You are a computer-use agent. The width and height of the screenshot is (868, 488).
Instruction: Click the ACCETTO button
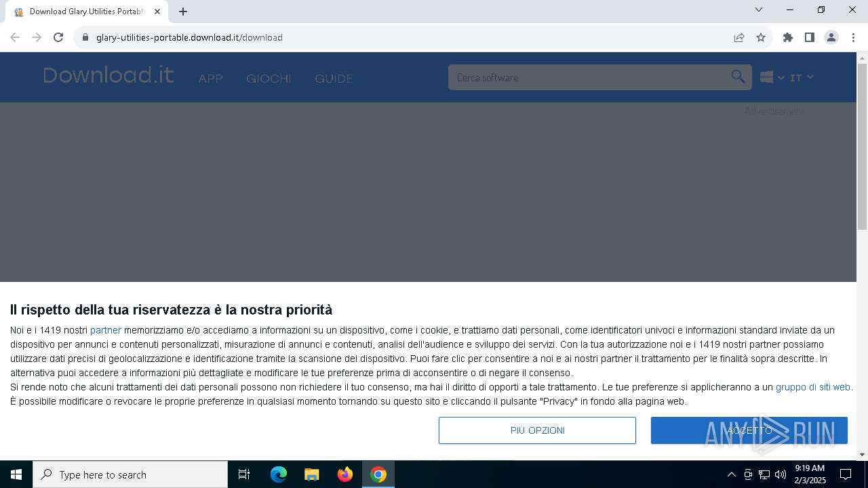coord(749,430)
